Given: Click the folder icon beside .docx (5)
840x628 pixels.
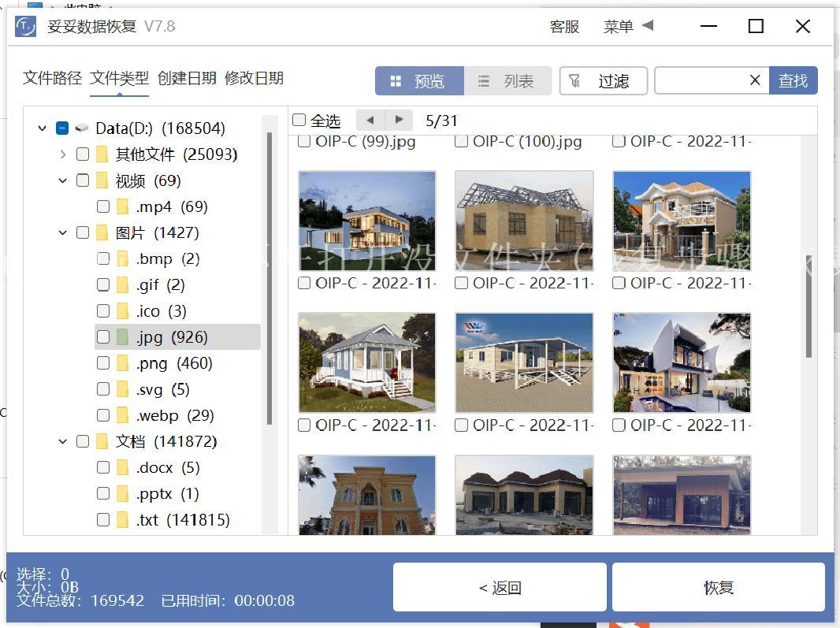Looking at the screenshot, I should pyautogui.click(x=122, y=468).
